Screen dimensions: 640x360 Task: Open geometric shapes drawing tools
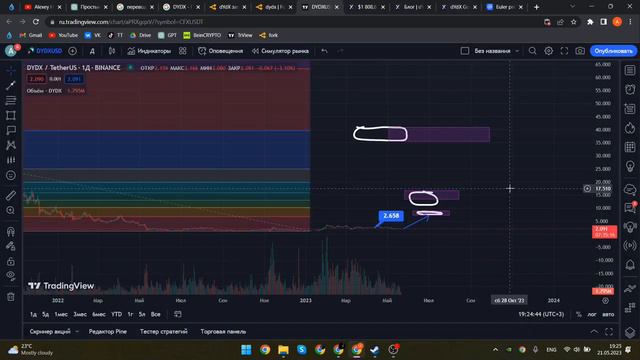click(11, 116)
